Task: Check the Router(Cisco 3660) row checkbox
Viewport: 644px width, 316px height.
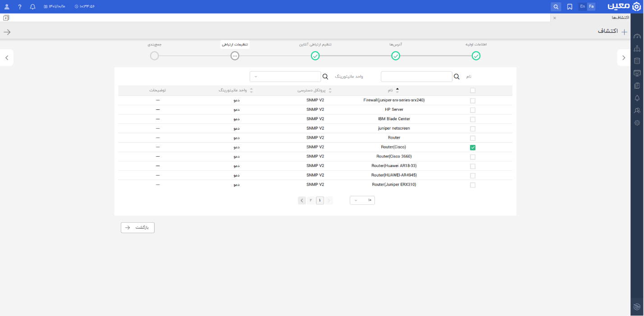Action: pyautogui.click(x=473, y=157)
